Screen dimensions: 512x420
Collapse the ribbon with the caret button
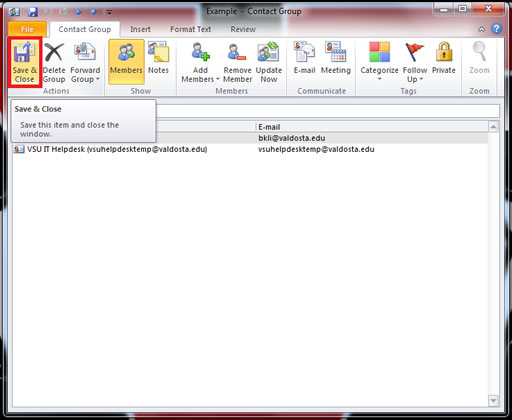click(x=482, y=29)
